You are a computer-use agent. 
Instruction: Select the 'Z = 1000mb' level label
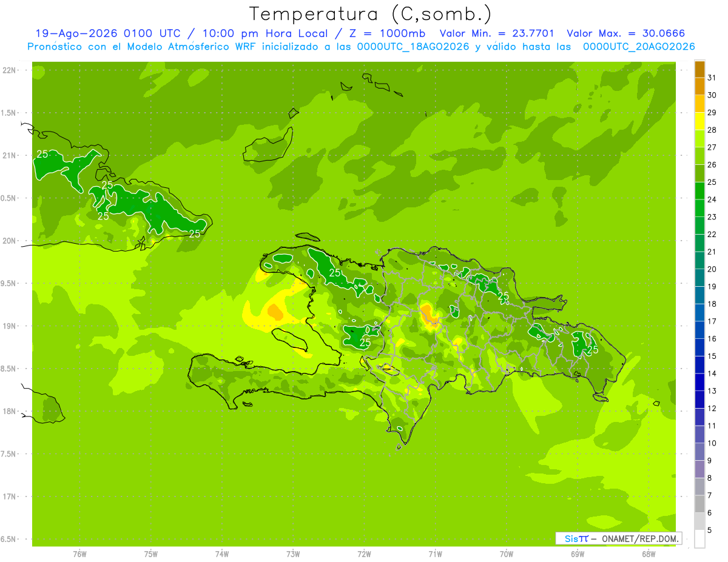[388, 34]
